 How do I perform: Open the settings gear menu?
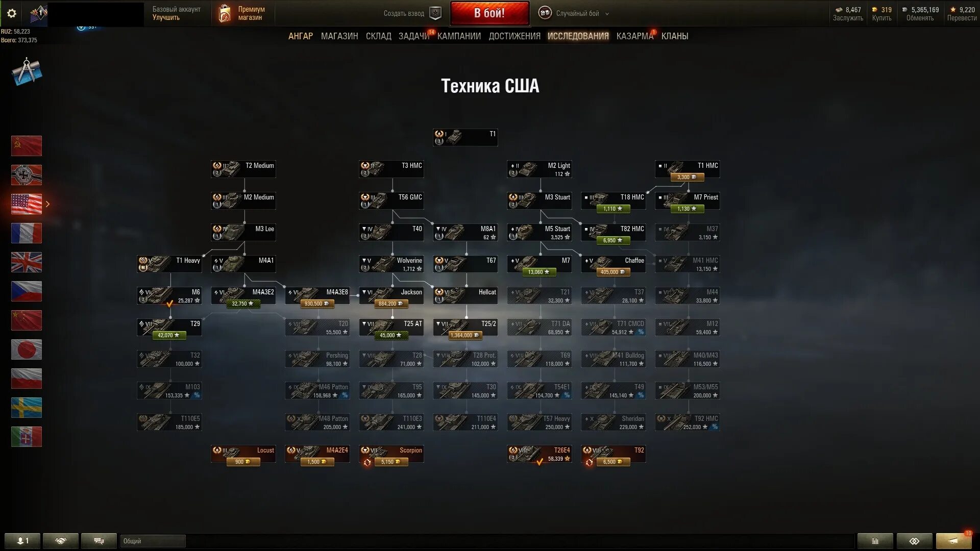click(x=12, y=13)
